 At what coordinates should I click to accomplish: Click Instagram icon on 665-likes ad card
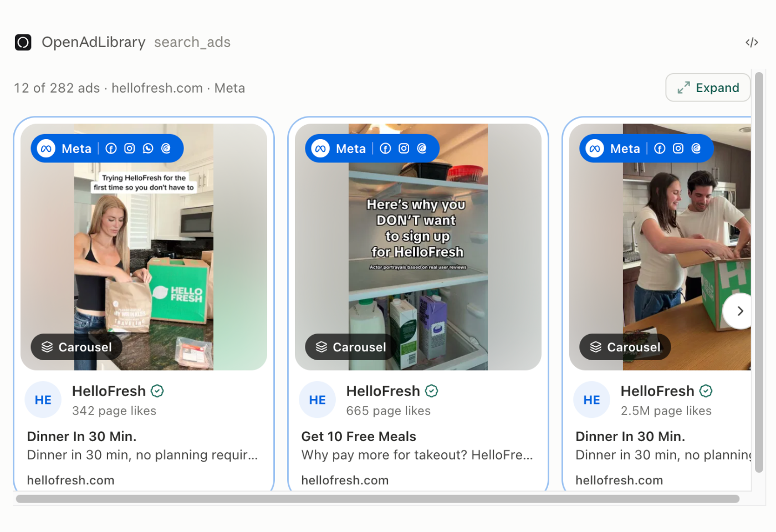click(x=404, y=149)
